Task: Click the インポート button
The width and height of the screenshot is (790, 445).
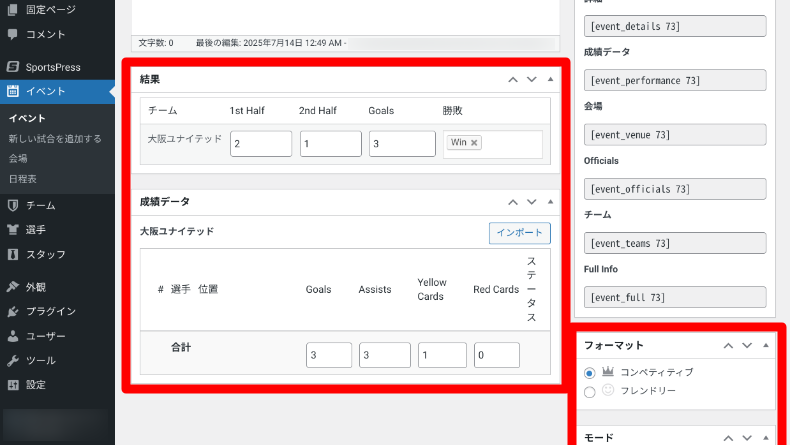Action: click(519, 233)
